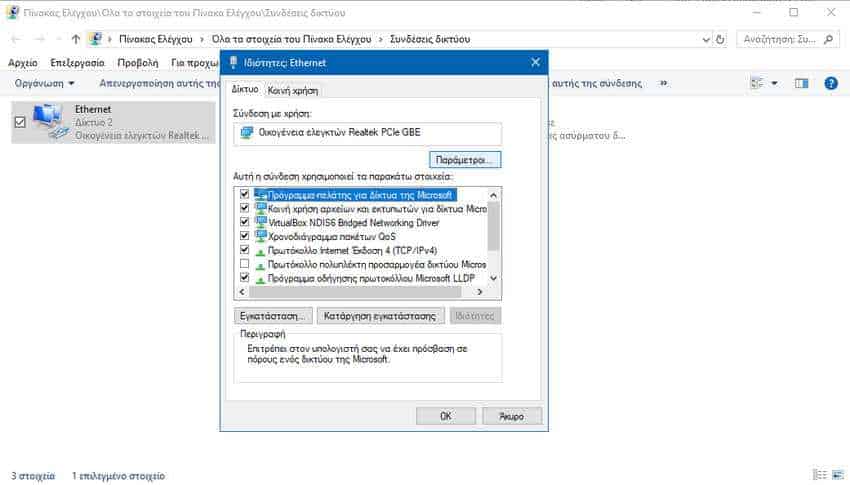Open the Αρχείο menu
850x485 pixels.
point(23,63)
